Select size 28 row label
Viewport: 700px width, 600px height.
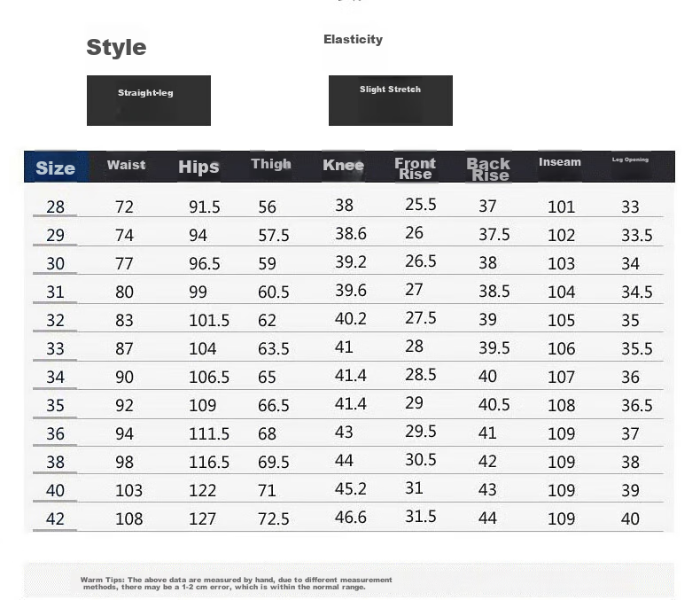coord(55,206)
